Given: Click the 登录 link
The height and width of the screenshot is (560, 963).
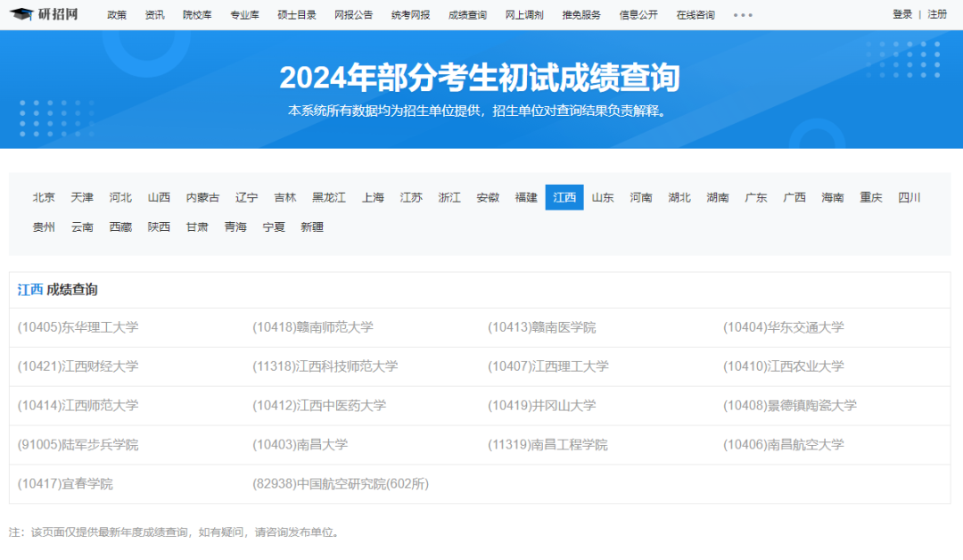Looking at the screenshot, I should [902, 14].
